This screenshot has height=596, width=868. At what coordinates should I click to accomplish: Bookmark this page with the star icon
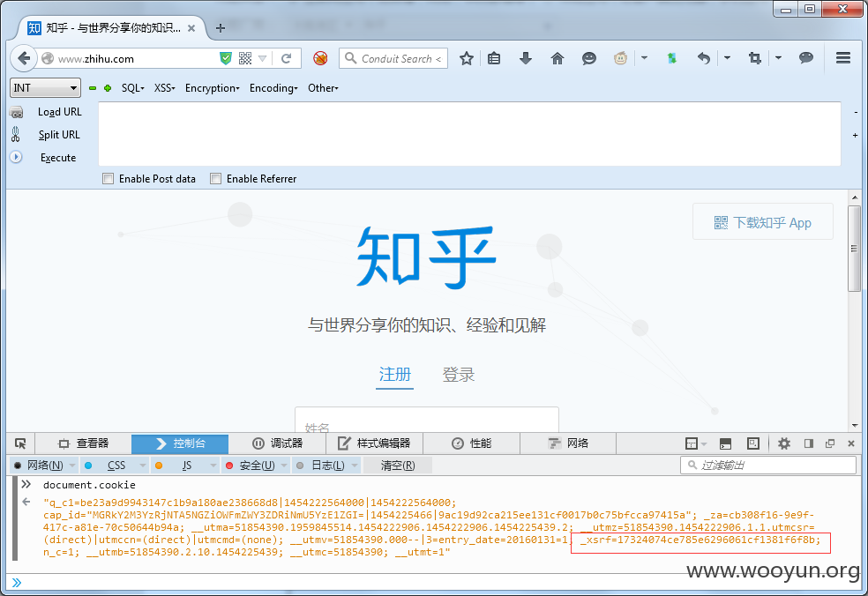coord(467,58)
